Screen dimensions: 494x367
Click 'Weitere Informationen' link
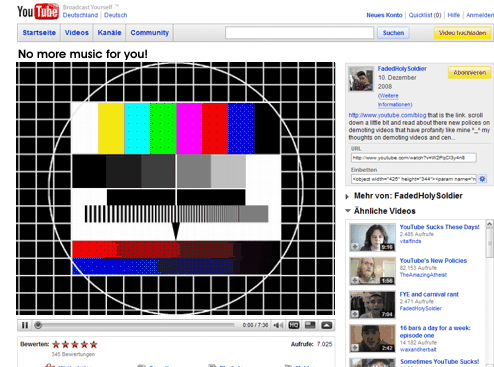(x=394, y=100)
